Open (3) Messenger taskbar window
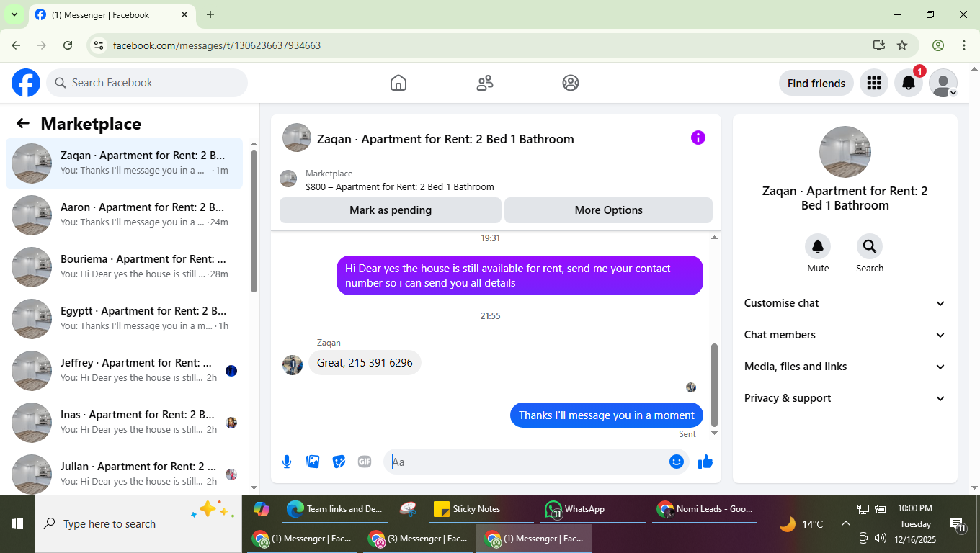Screen dimensions: 980x553 [x=419, y=539]
